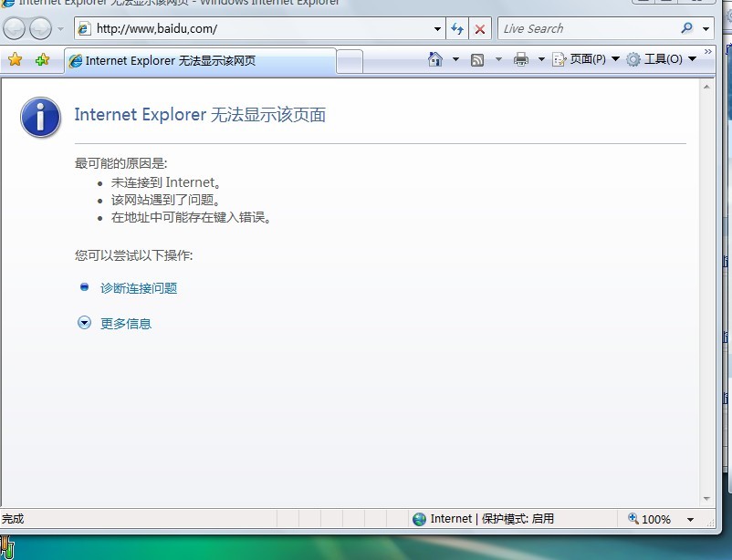This screenshot has width=732, height=560.
Task: Click the RSS feeds icon
Action: (x=476, y=57)
